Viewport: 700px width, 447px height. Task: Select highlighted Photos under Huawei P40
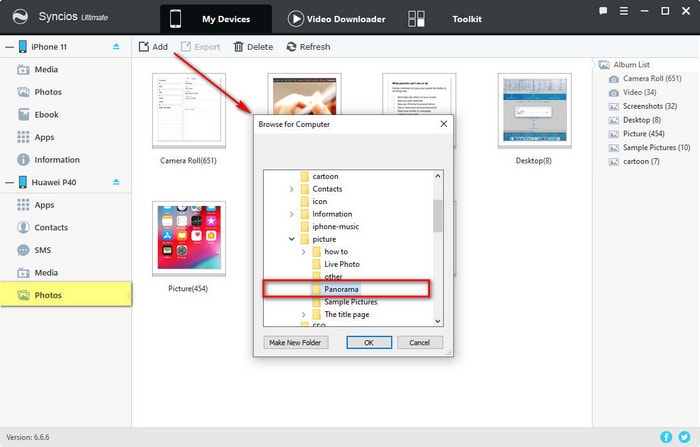coord(66,295)
